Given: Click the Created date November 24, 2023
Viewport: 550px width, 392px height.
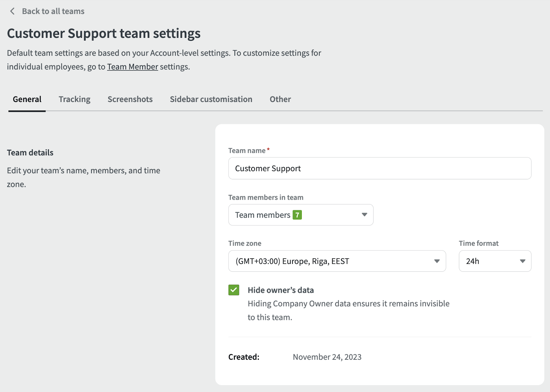Looking at the screenshot, I should point(327,357).
